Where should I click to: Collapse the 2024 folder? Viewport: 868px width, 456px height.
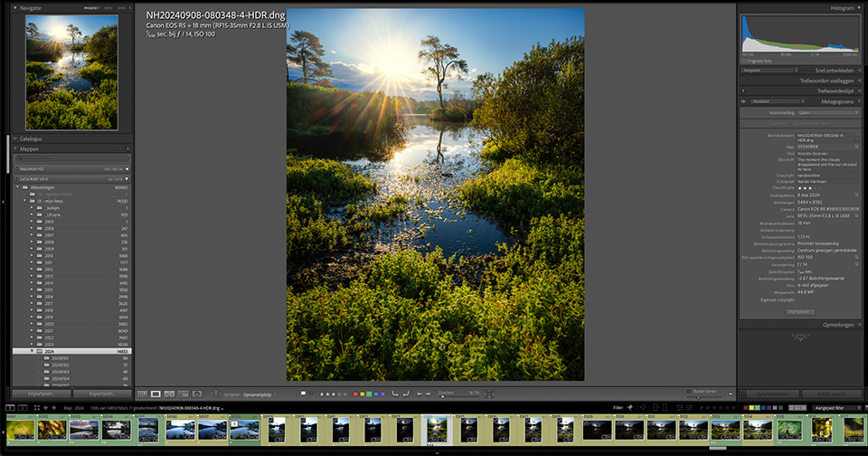click(32, 351)
